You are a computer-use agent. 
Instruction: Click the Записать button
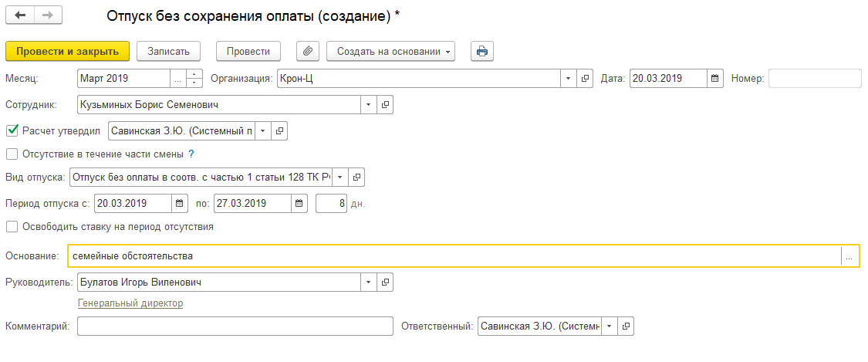click(x=168, y=52)
